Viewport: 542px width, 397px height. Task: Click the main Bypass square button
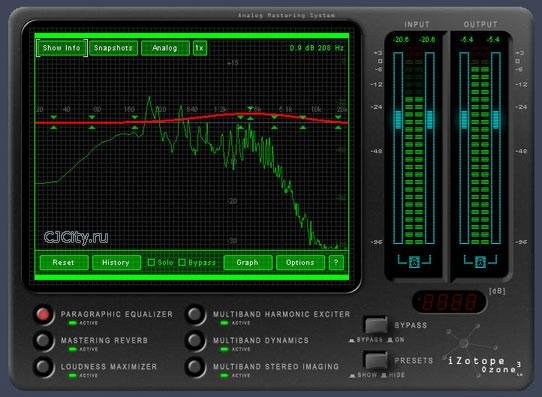[376, 324]
